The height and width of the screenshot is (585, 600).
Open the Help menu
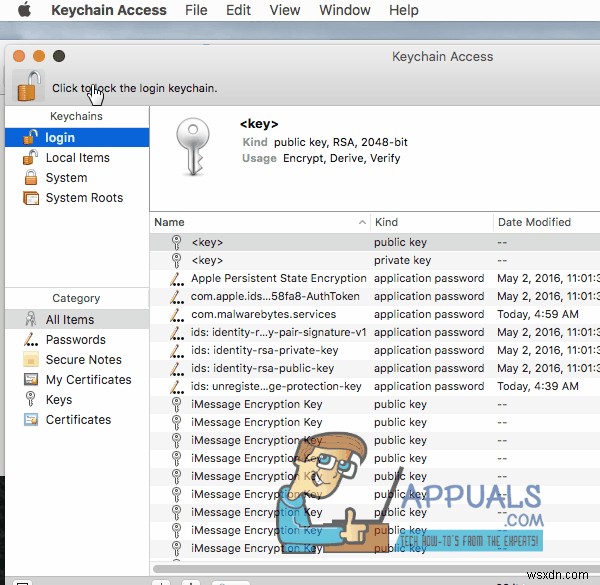pyautogui.click(x=404, y=10)
